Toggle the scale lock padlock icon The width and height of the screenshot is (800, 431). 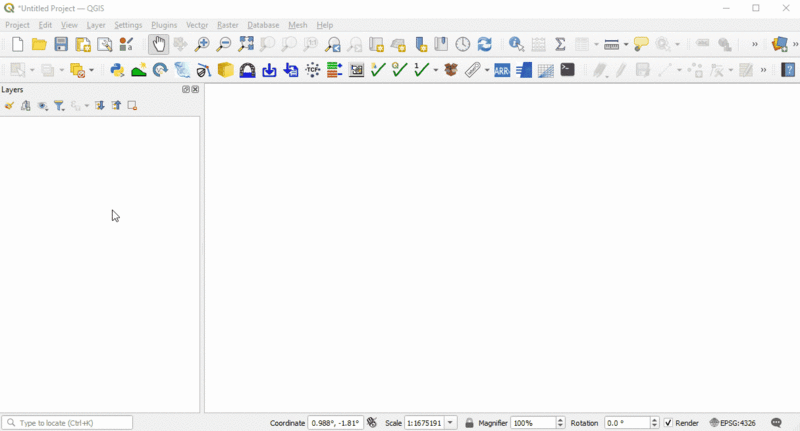469,423
